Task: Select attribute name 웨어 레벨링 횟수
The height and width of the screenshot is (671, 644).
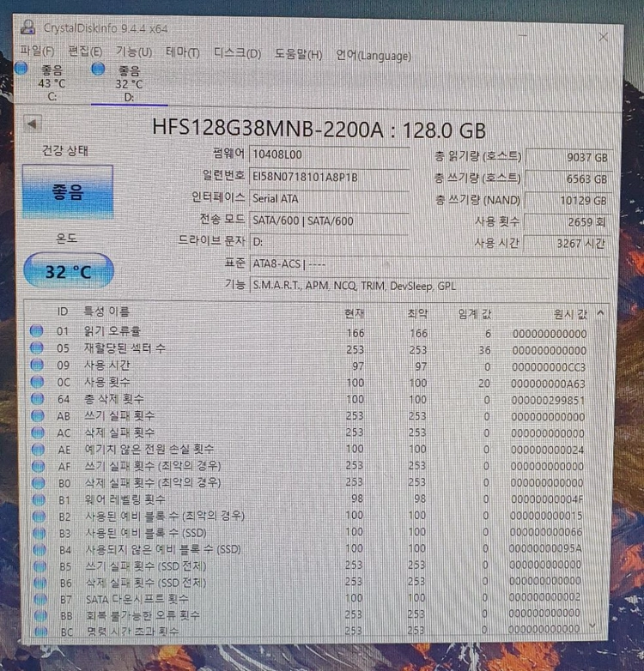Action: pyautogui.click(x=125, y=499)
